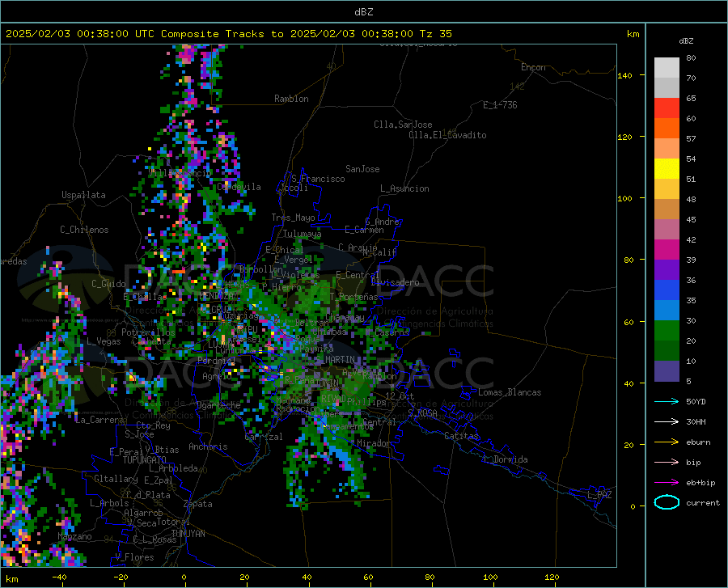The width and height of the screenshot is (728, 588).
Task: Select the red swatch between 65 and 60 dBZ
Action: tap(667, 108)
